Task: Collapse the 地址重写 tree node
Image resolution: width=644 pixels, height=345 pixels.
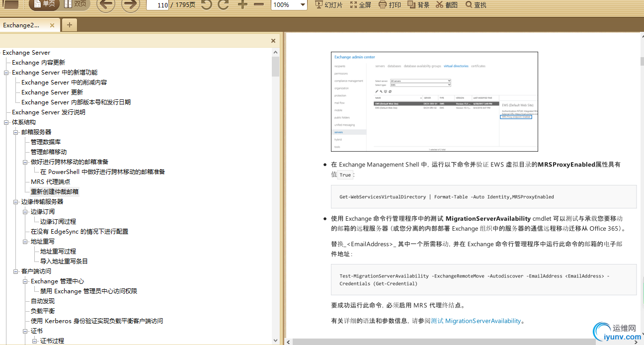Action: 25,242
